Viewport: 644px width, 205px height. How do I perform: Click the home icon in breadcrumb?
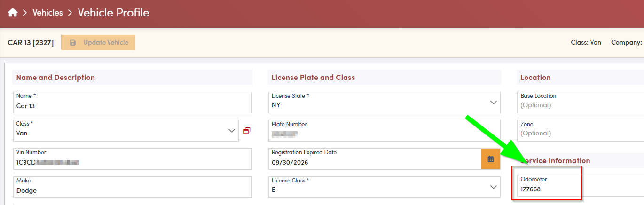tap(13, 13)
